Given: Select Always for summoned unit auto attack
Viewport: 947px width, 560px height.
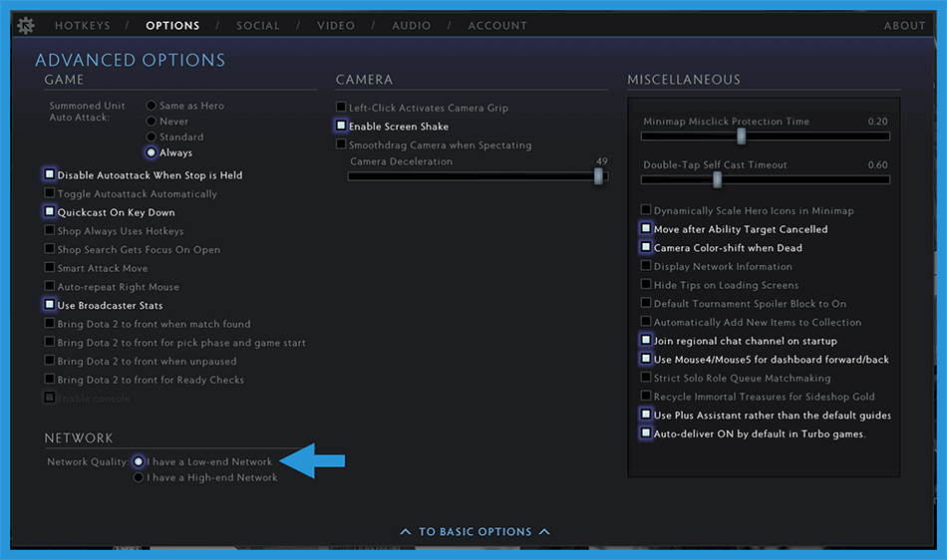Looking at the screenshot, I should tap(151, 152).
